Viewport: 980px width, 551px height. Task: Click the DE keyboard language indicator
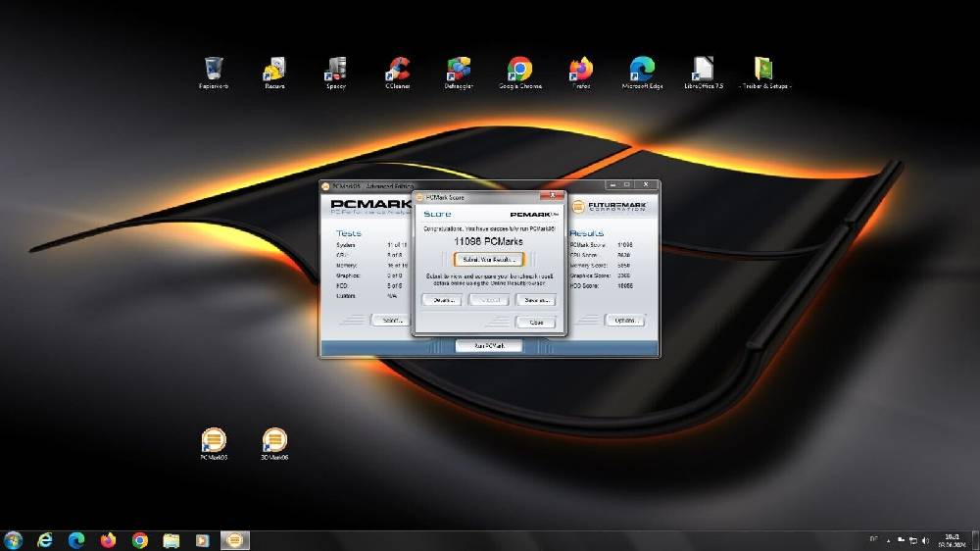[x=873, y=539]
